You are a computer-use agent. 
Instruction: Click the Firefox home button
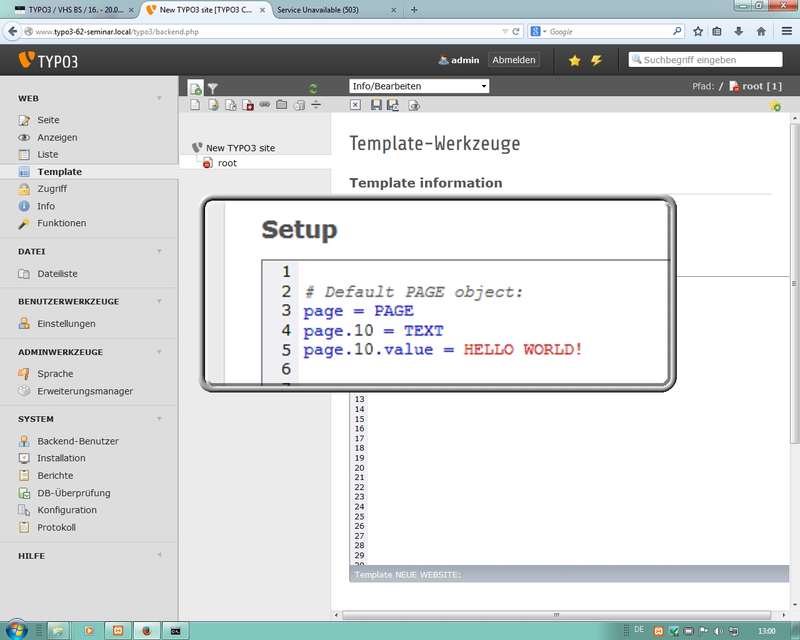[760, 31]
